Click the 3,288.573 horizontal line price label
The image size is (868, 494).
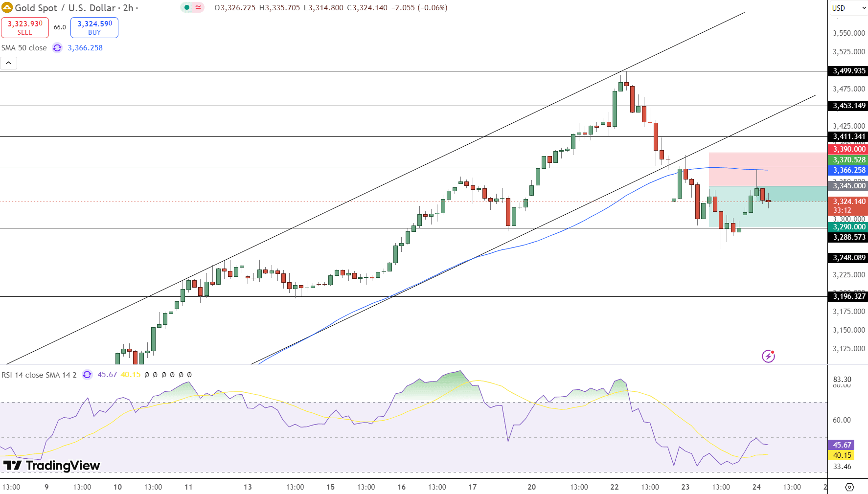848,237
